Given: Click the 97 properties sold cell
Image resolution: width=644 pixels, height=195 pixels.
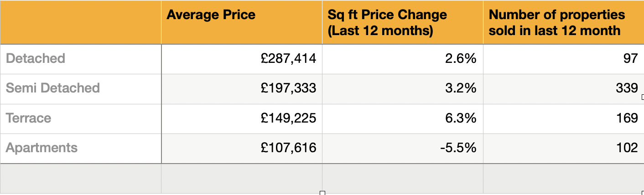Looking at the screenshot, I should click(x=563, y=59).
